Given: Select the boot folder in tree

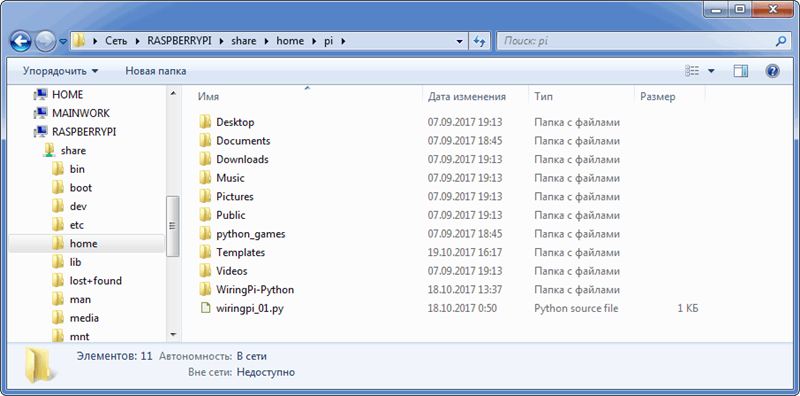Looking at the screenshot, I should click(72, 188).
